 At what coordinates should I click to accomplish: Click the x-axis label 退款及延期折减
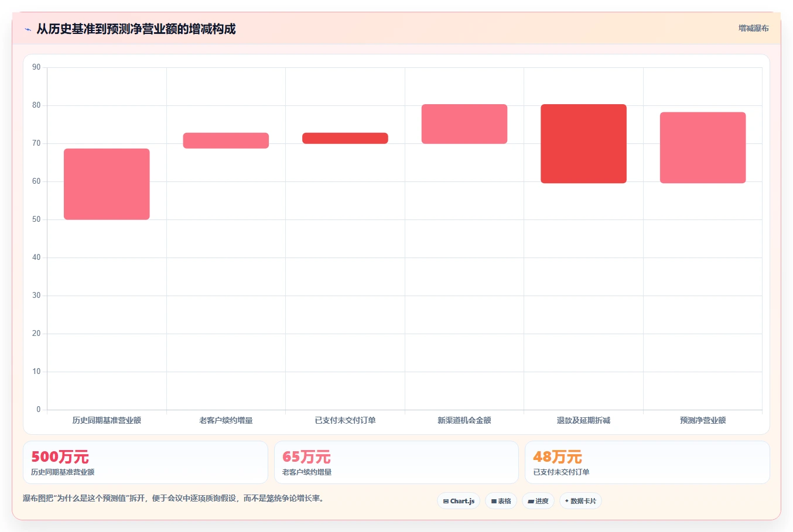[x=583, y=420]
